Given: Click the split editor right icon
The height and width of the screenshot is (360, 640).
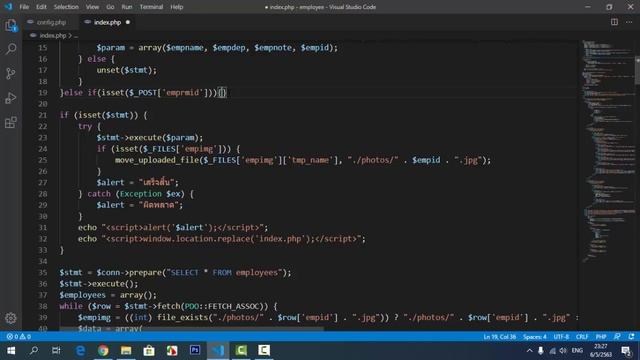Looking at the screenshot, I should click(614, 22).
